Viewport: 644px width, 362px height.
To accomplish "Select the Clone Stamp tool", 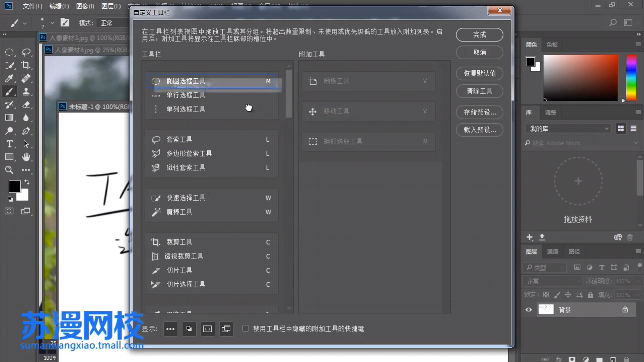I will click(x=26, y=92).
